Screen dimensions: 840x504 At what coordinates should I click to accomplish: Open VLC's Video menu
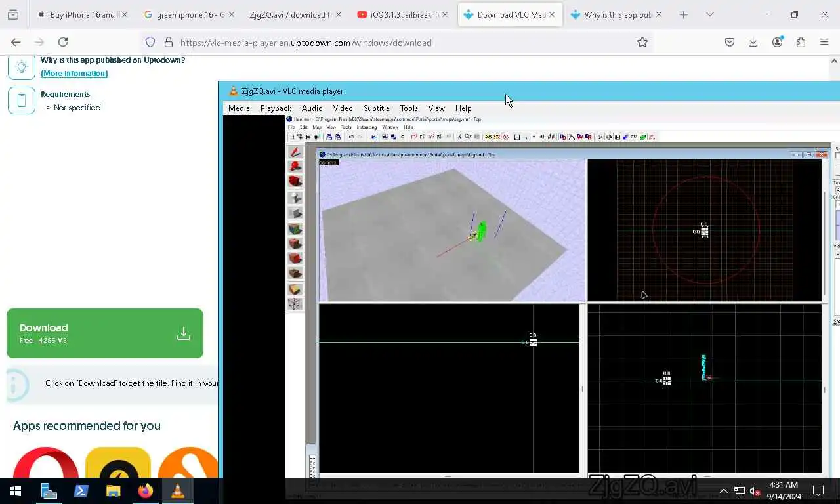point(343,108)
